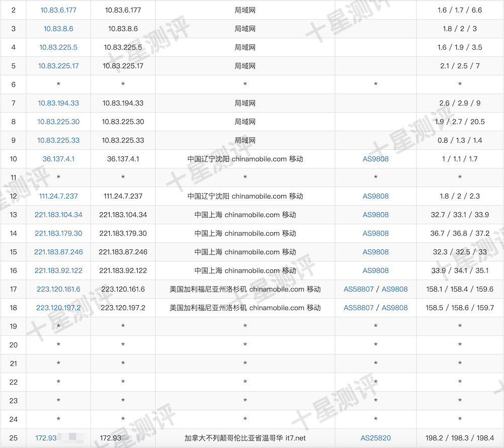Click 局域网 in the 10.83.6.177 row

pos(245,10)
